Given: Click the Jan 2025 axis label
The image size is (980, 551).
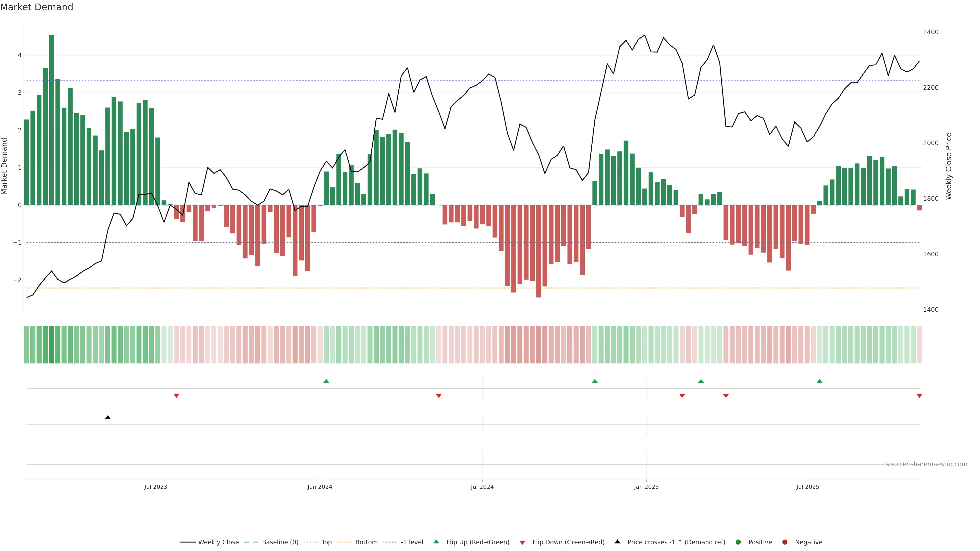Looking at the screenshot, I should (646, 487).
